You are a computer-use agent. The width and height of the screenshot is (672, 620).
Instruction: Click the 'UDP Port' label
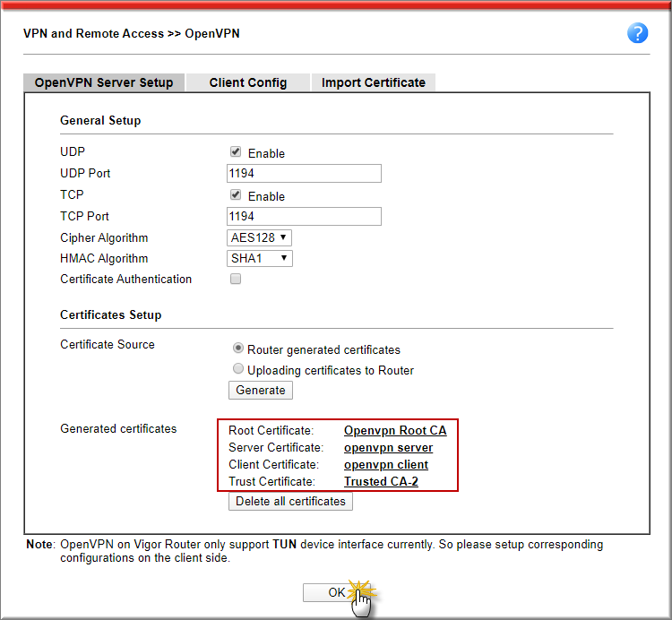pos(85,173)
